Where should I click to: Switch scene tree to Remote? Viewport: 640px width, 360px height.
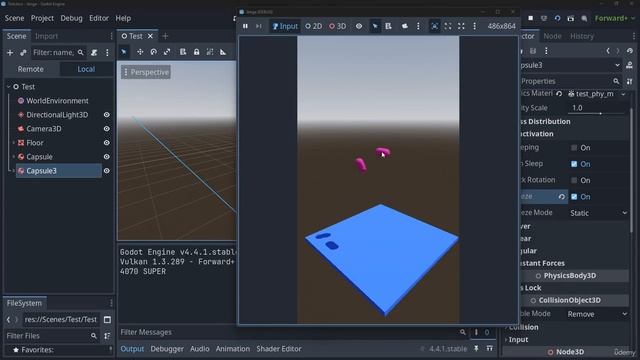[31, 69]
